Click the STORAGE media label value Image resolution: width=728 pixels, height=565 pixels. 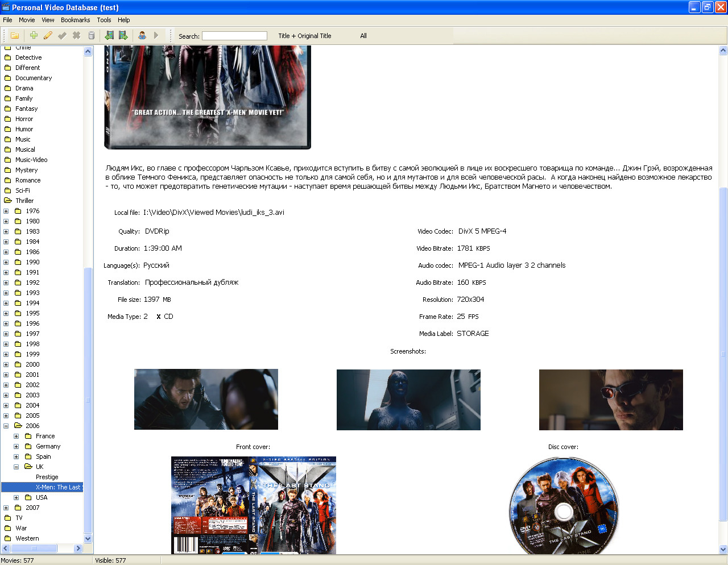(473, 334)
